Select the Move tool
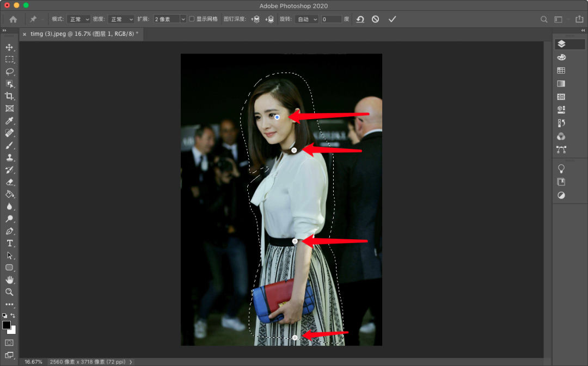The image size is (588, 366). click(9, 47)
